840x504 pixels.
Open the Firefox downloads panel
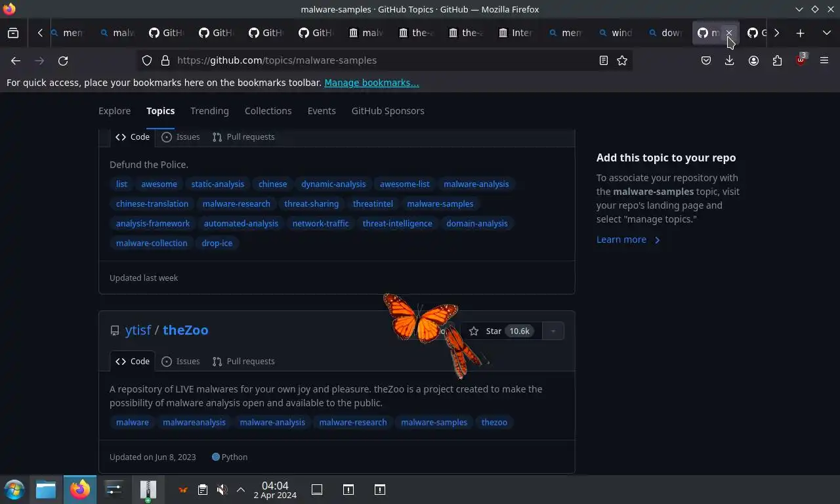729,60
